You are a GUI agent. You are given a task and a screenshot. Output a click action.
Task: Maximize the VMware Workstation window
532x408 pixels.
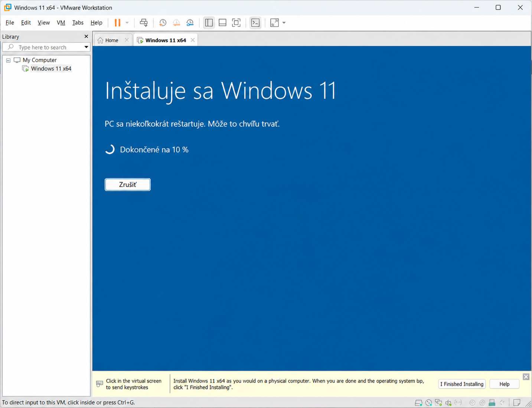pyautogui.click(x=498, y=7)
